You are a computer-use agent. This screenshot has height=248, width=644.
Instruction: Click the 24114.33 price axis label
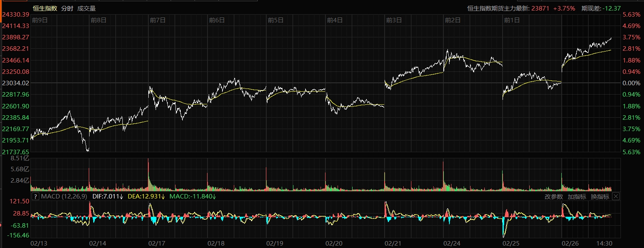coord(16,26)
